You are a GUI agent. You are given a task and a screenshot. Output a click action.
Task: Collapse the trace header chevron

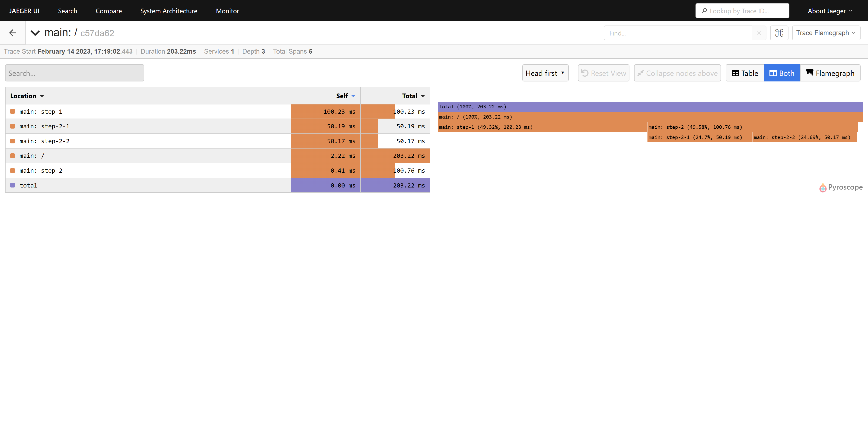click(35, 33)
